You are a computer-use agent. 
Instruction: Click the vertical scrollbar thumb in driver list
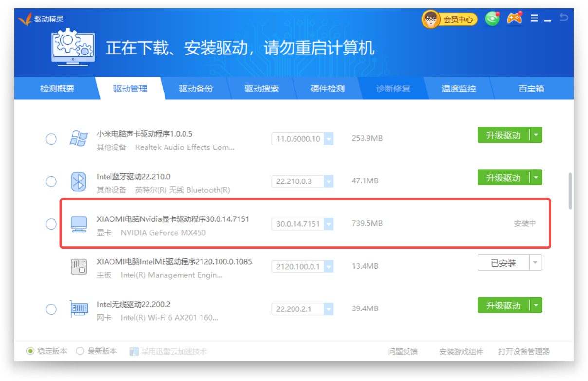(570, 191)
